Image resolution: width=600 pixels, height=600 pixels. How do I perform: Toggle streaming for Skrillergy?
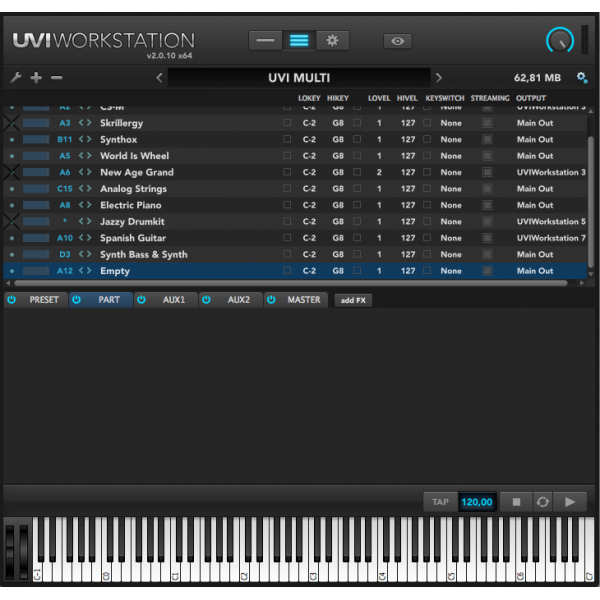(x=487, y=123)
